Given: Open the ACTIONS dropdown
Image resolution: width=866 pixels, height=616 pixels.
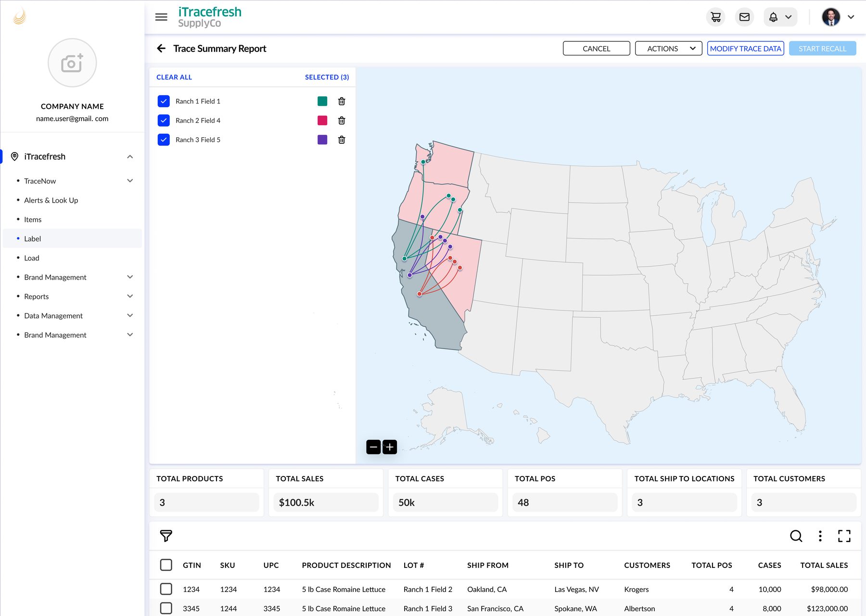Looking at the screenshot, I should click(668, 49).
